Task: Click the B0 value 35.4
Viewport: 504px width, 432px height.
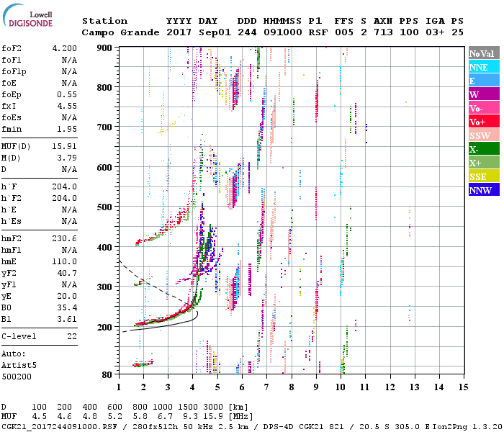Action: (x=67, y=307)
